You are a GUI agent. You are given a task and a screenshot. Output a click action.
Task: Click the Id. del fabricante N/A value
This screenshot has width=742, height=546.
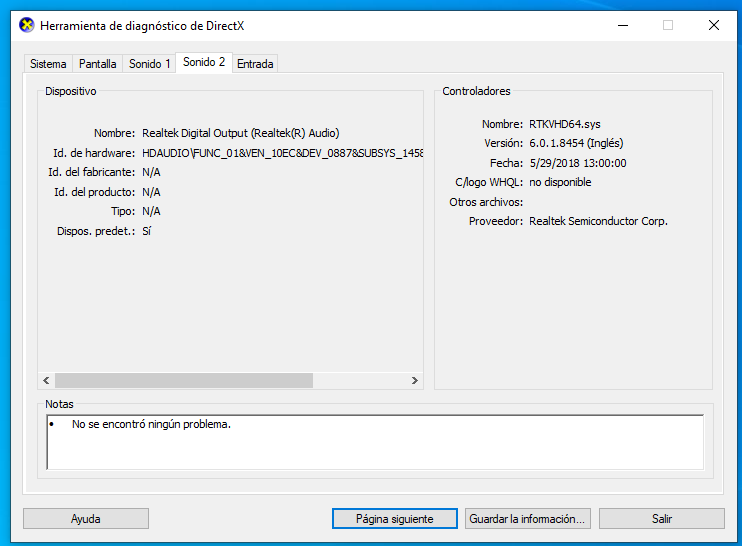click(151, 172)
